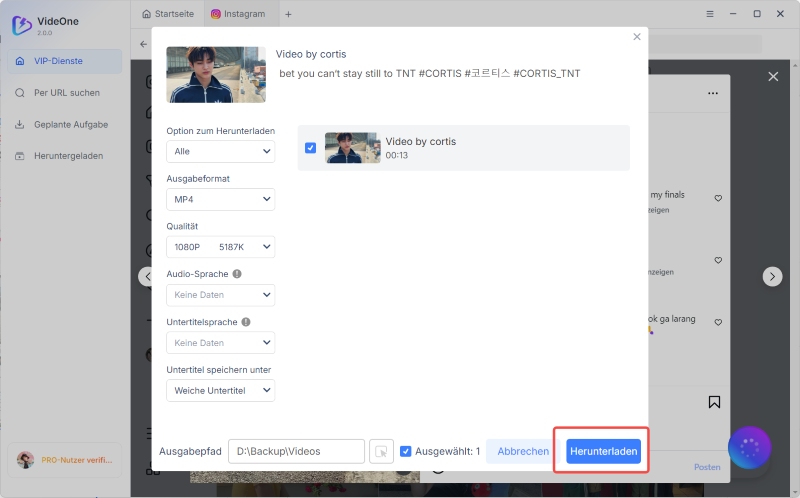Open the Audio-Sprache dropdown
This screenshot has width=800, height=498.
pyautogui.click(x=220, y=295)
